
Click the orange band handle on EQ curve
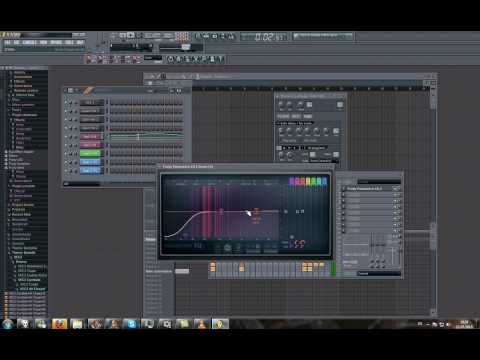256,211
